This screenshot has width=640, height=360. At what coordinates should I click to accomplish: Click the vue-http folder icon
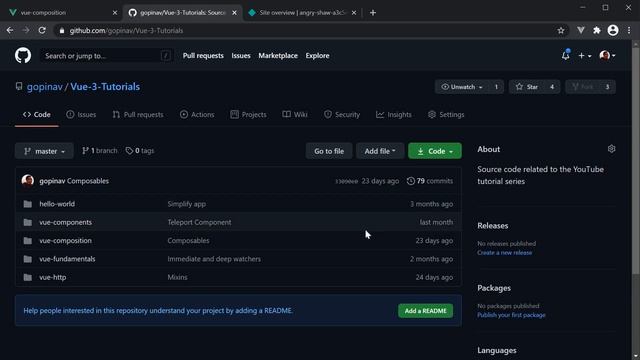28,278
